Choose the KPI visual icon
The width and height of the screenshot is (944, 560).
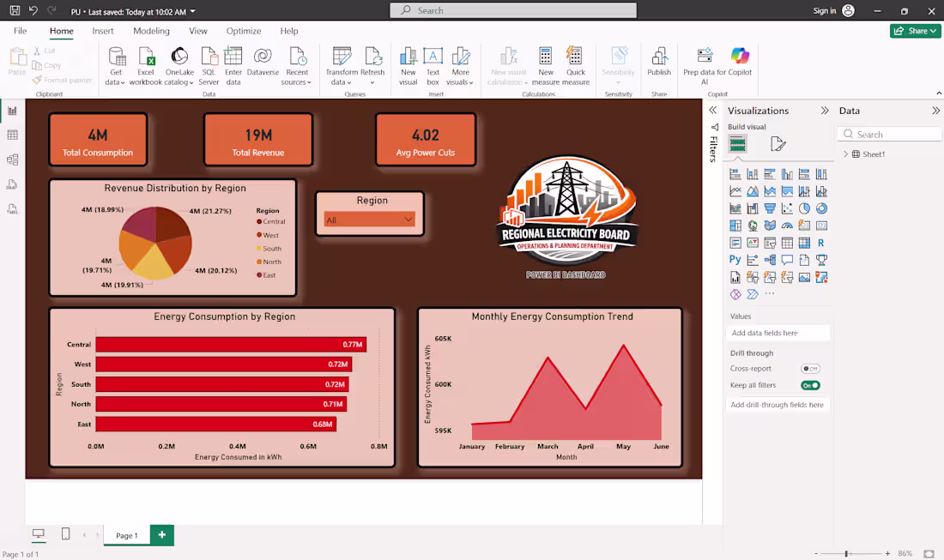[x=753, y=243]
